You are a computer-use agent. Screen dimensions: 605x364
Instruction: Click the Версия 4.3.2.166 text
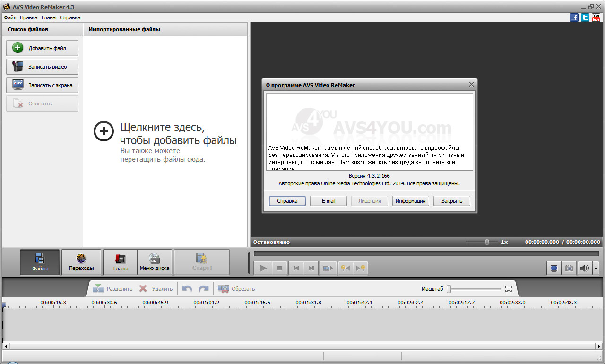(x=369, y=176)
